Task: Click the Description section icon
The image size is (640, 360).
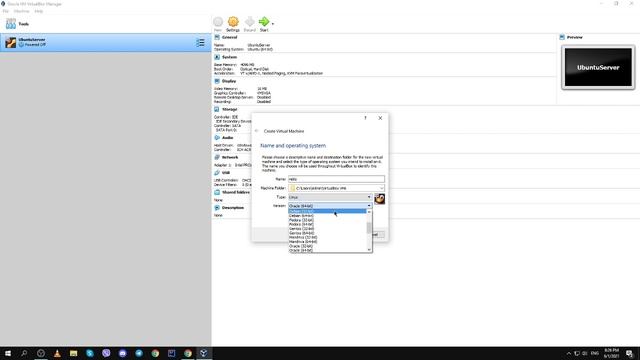Action: [217, 208]
